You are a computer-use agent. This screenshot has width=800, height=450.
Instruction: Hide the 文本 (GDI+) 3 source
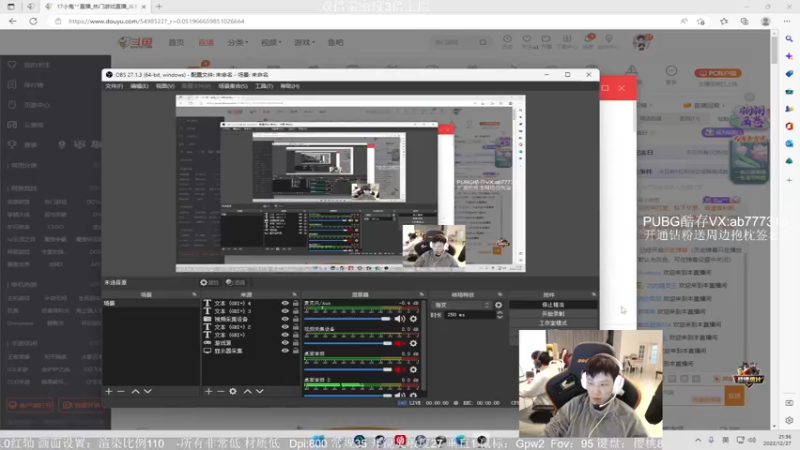point(285,311)
